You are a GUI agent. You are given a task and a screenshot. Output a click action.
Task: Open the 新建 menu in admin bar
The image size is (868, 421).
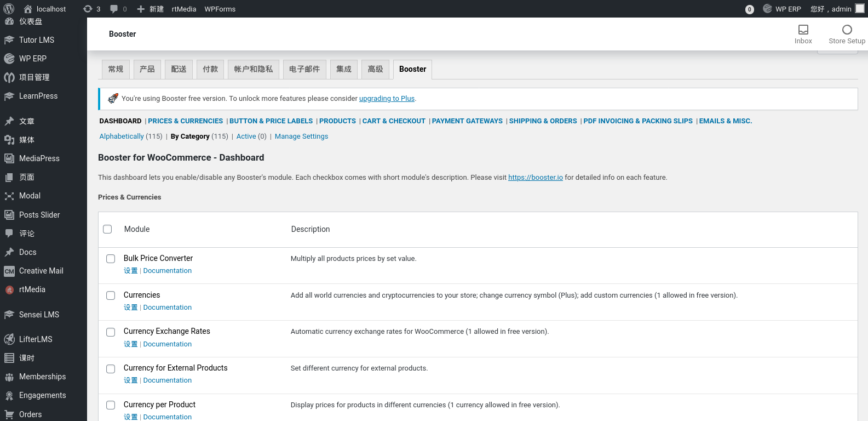[150, 9]
